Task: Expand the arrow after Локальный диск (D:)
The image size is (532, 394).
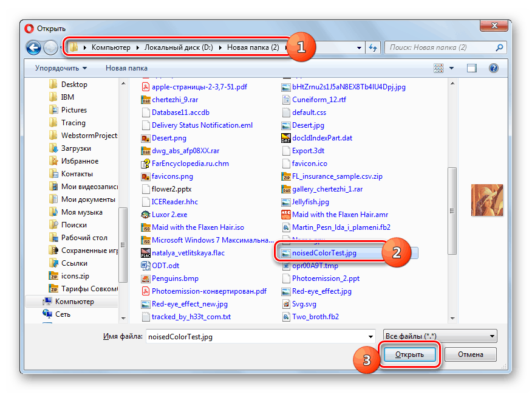Action: [220, 47]
